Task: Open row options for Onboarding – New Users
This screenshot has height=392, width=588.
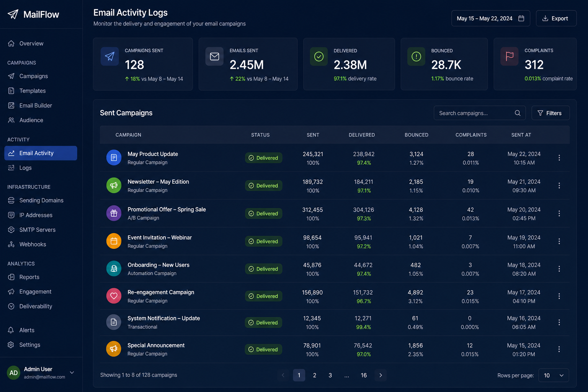Action: pos(559,269)
